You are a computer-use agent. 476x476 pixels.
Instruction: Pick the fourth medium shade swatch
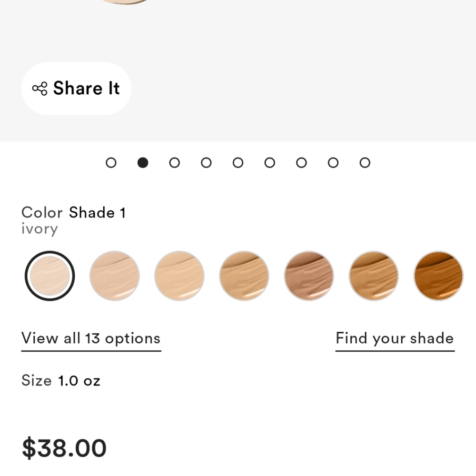point(244,276)
